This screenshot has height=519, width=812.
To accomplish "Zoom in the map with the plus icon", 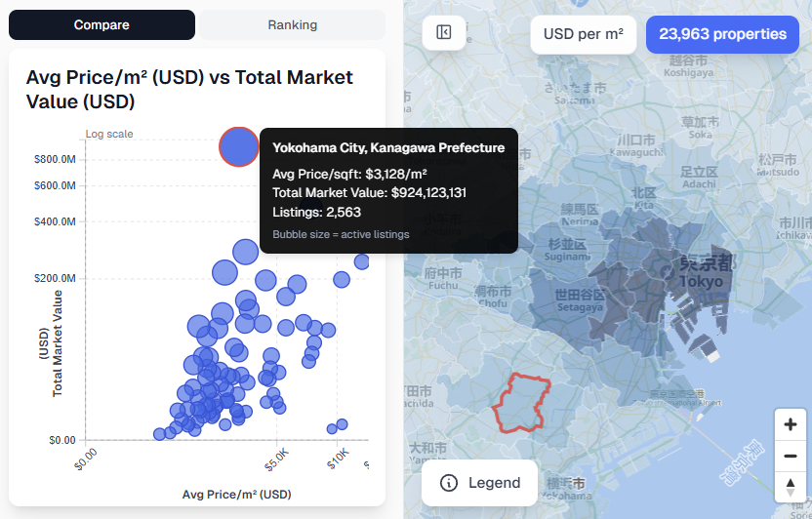I will (791, 424).
